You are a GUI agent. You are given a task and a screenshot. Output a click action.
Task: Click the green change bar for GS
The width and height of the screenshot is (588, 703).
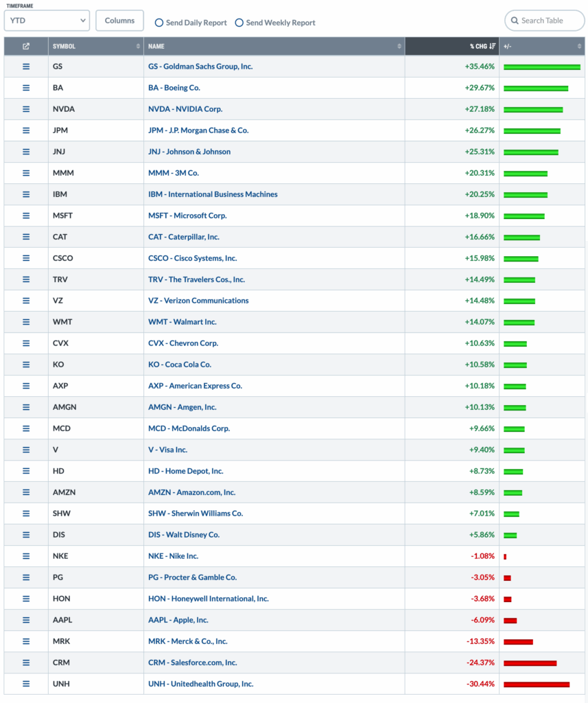point(542,67)
